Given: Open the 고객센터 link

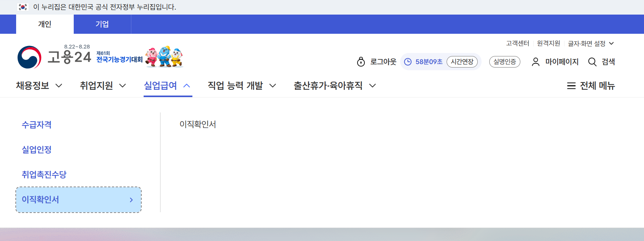Looking at the screenshot, I should (518, 43).
